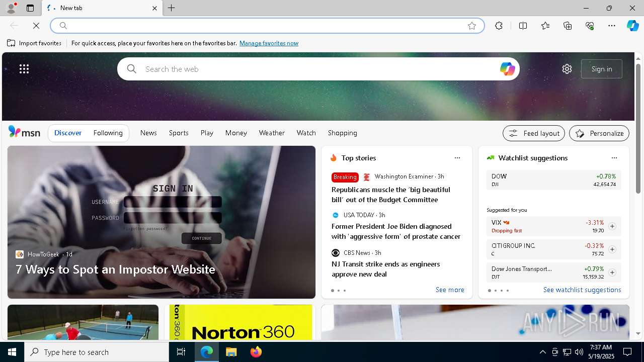Click the Personalize button

599,133
